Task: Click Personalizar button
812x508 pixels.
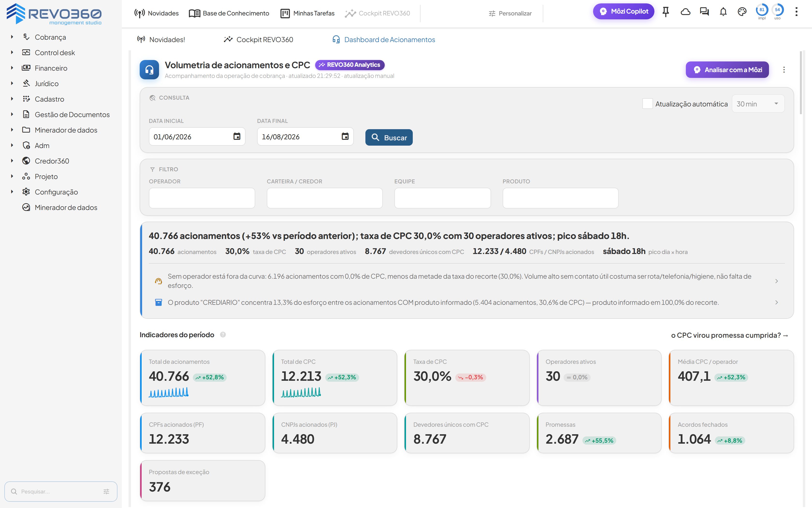Action: [x=510, y=14]
